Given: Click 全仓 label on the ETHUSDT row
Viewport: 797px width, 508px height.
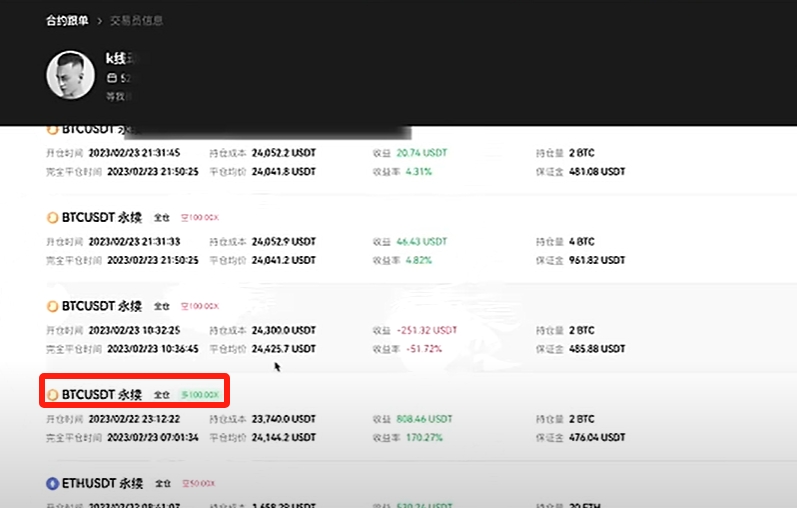Looking at the screenshot, I should (x=163, y=483).
